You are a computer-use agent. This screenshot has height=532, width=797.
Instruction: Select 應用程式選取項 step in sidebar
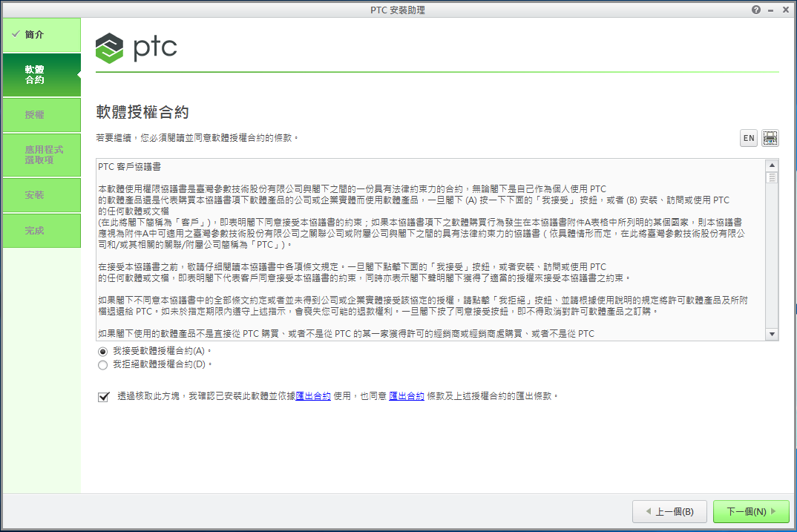tap(40, 154)
